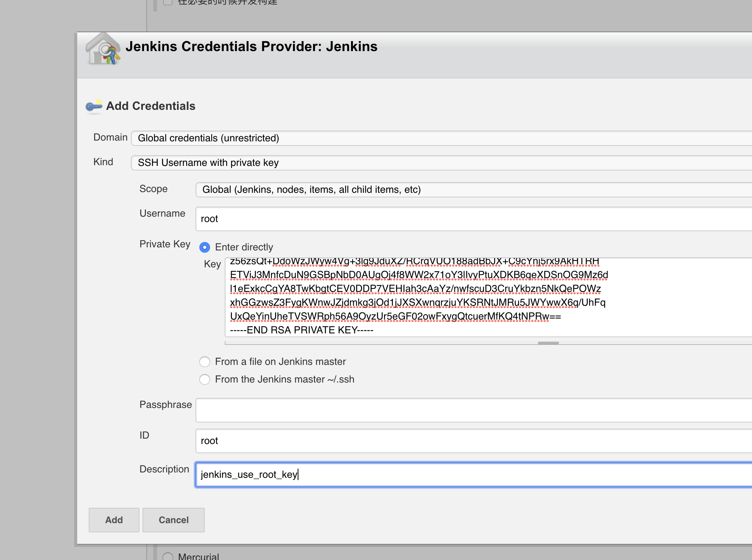Screen dimensions: 752x560
Task: Click the Username input field containing root
Action: [x=474, y=219]
